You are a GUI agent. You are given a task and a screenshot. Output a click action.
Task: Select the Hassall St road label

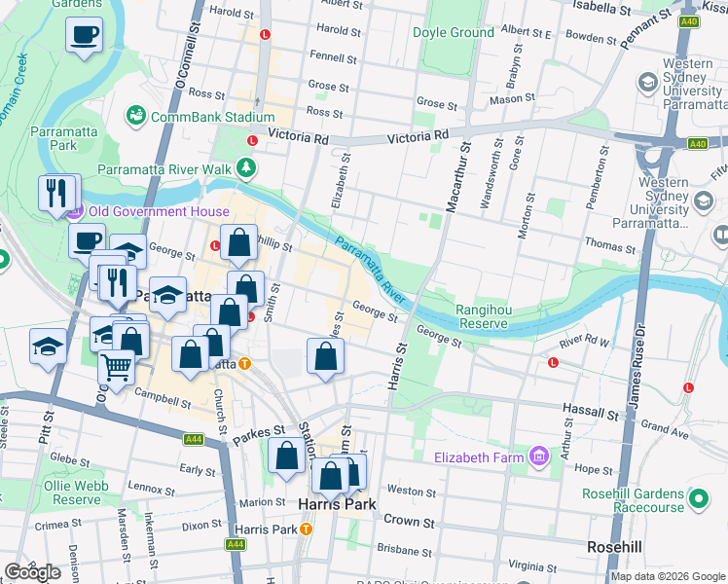tap(591, 412)
